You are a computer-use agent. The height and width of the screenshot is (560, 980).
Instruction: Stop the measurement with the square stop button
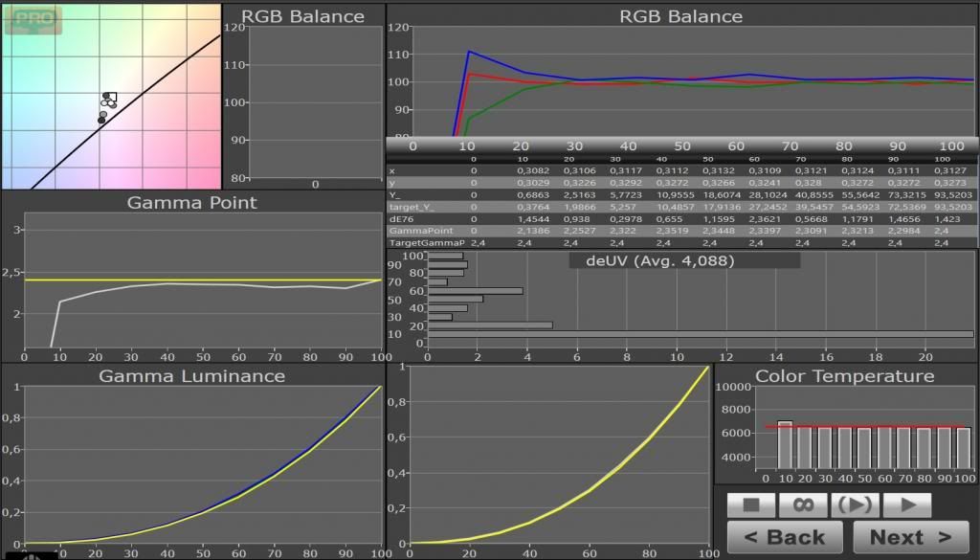click(x=751, y=504)
